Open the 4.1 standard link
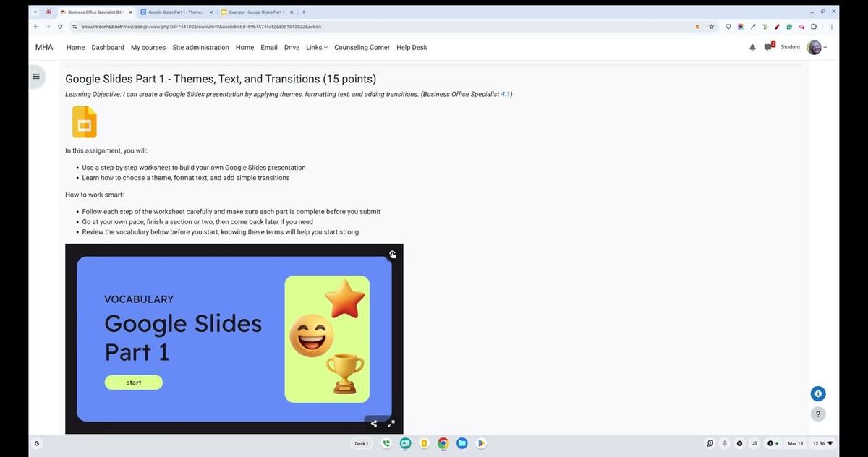This screenshot has width=868, height=457. pyautogui.click(x=504, y=94)
